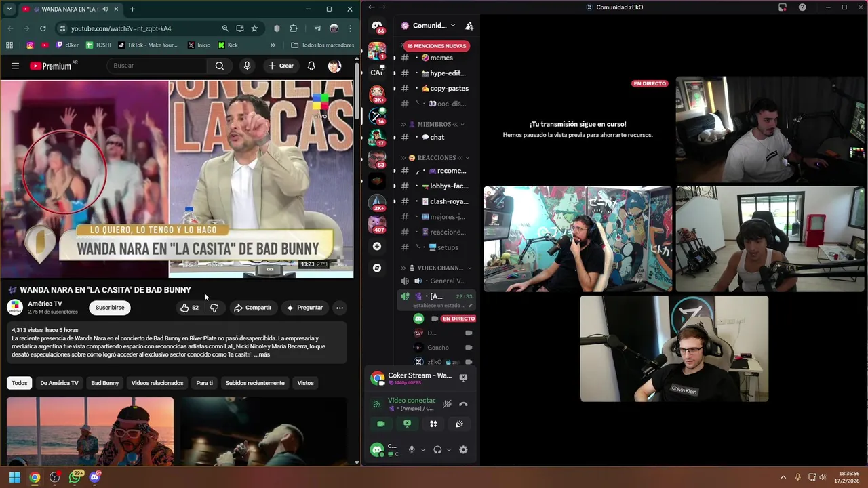
Task: Add a server in Discord
Action: point(377,247)
